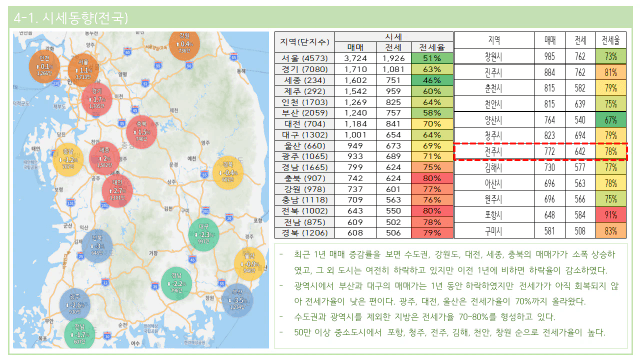Select the 경남 (1665) row label
The image size is (640, 360).
304,167
